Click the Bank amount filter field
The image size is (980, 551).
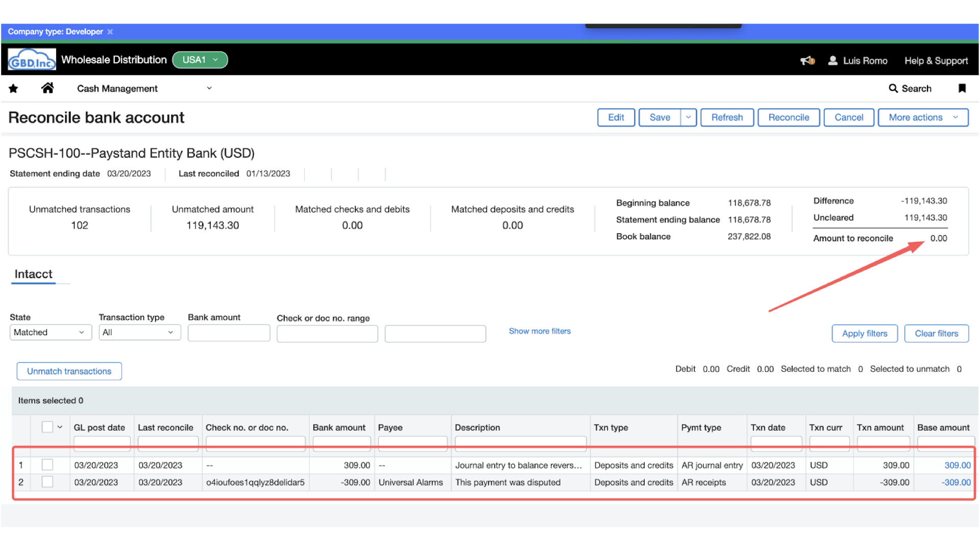click(229, 333)
